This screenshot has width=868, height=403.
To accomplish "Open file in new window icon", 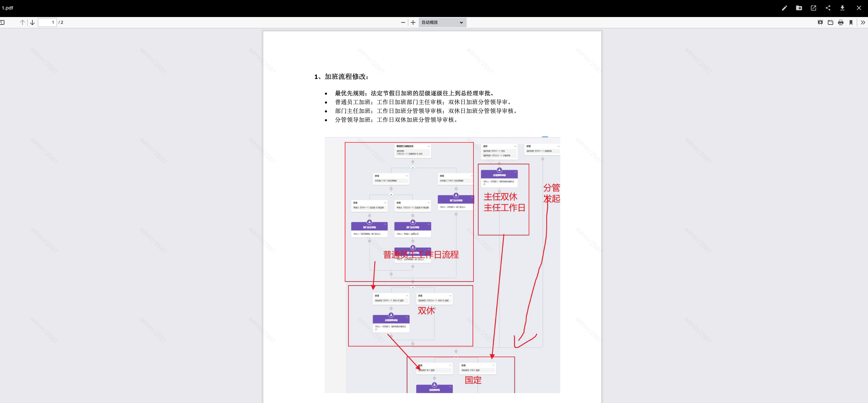I will click(x=813, y=8).
